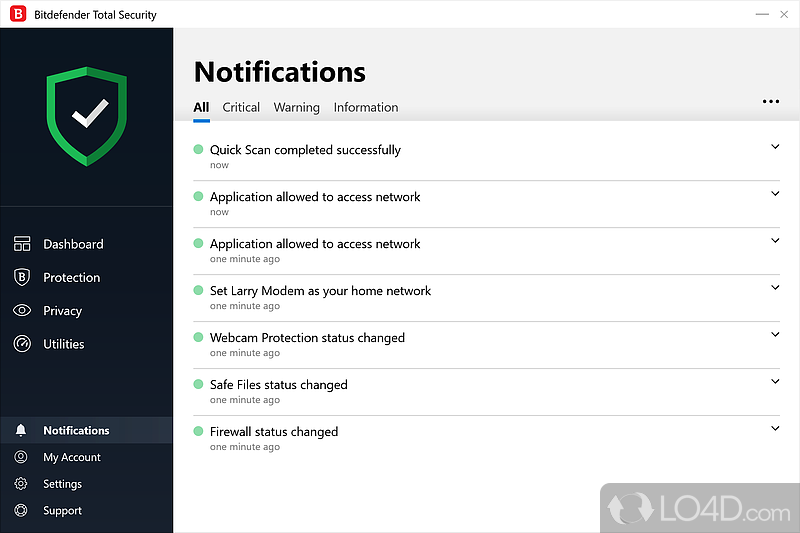
Task: Expand the Webcam Protection status notification
Action: 775,335
